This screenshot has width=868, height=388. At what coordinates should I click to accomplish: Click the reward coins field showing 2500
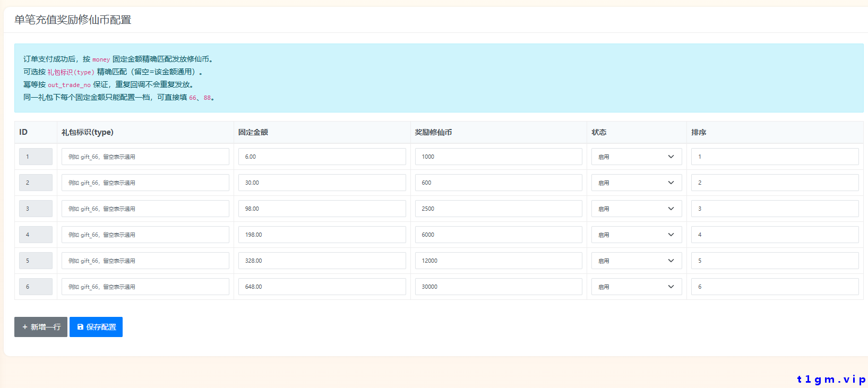pos(499,209)
